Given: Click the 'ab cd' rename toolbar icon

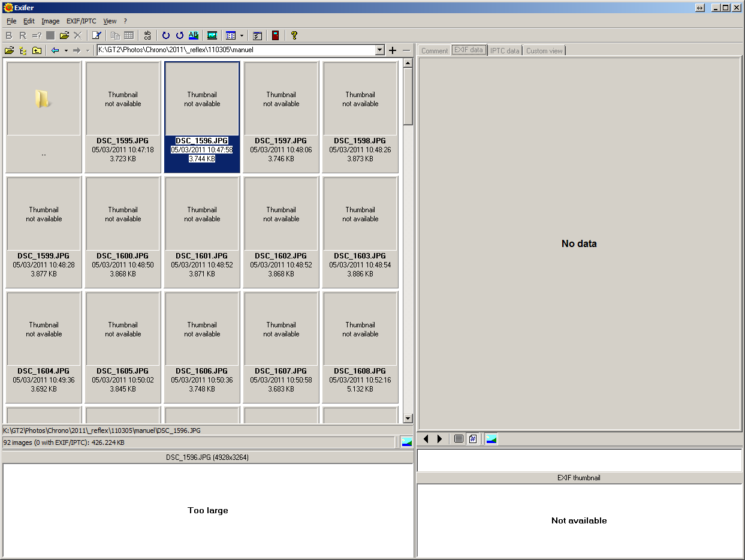Looking at the screenshot, I should [147, 35].
